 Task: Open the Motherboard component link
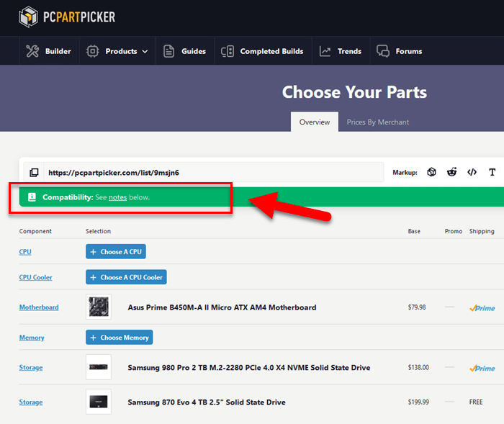point(39,307)
